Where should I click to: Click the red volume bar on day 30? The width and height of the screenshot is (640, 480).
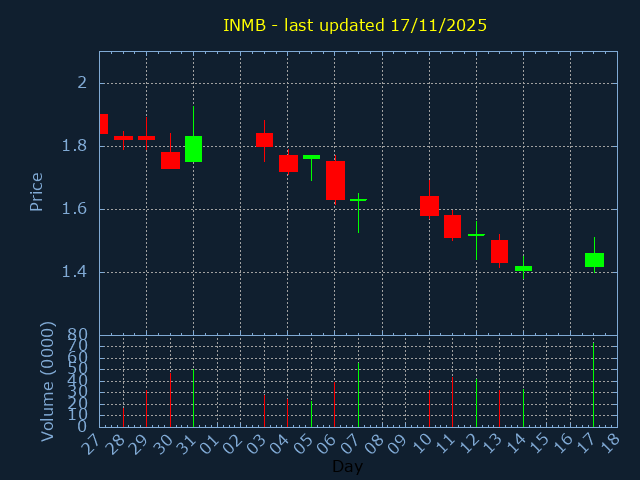(x=170, y=400)
